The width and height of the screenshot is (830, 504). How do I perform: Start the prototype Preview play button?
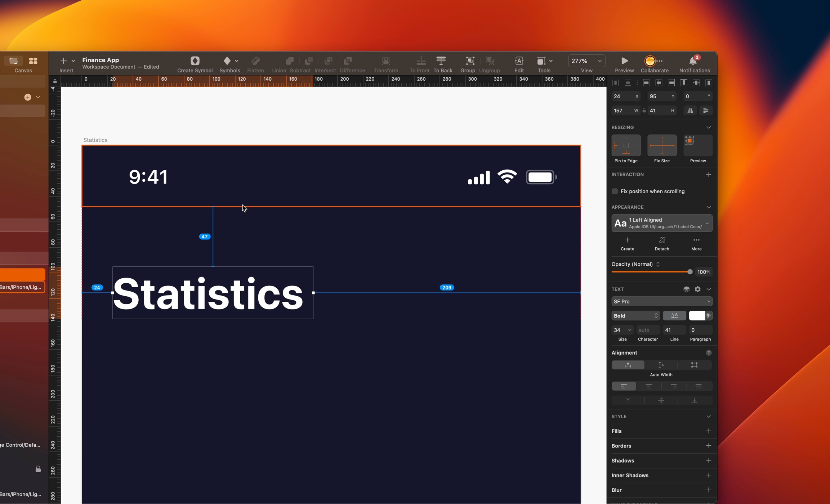pyautogui.click(x=624, y=61)
